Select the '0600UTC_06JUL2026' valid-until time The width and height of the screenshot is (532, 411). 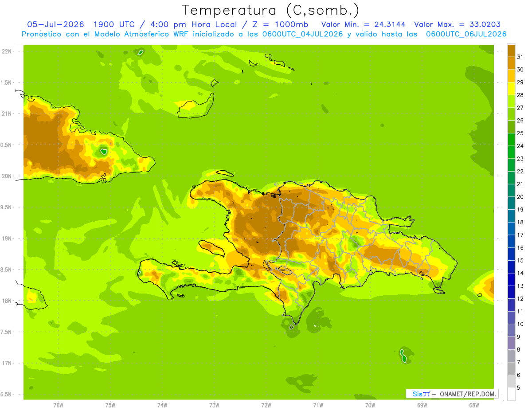(x=466, y=34)
